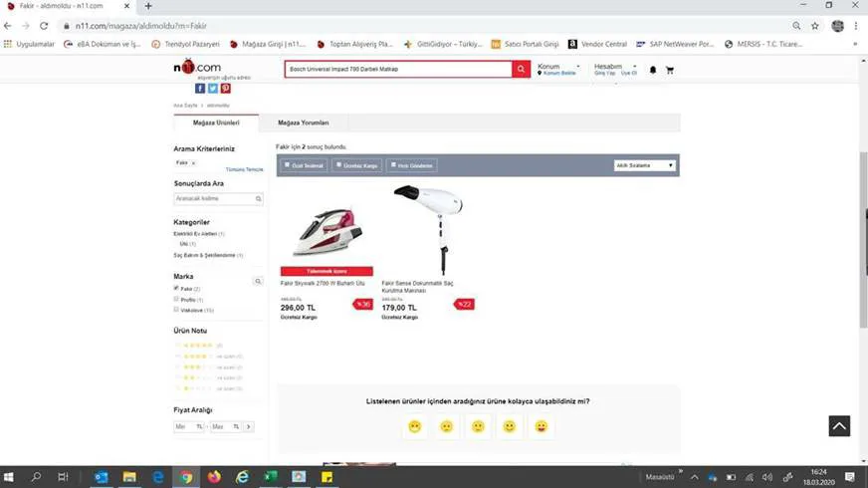
Task: Click the steam iron product image
Action: coord(326,230)
